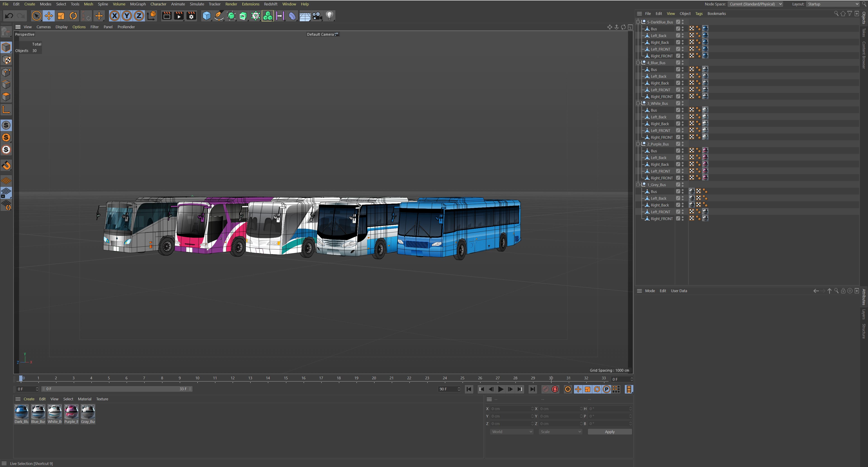Click the Camera object icon
Screen dimensions: 868x467
pos(317,16)
